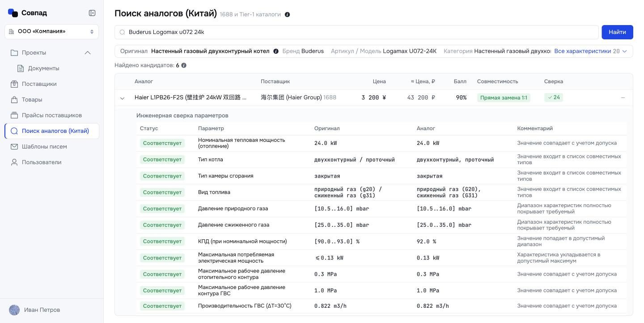Click the Buderus brand value
The height and width of the screenshot is (323, 644).
tap(313, 51)
